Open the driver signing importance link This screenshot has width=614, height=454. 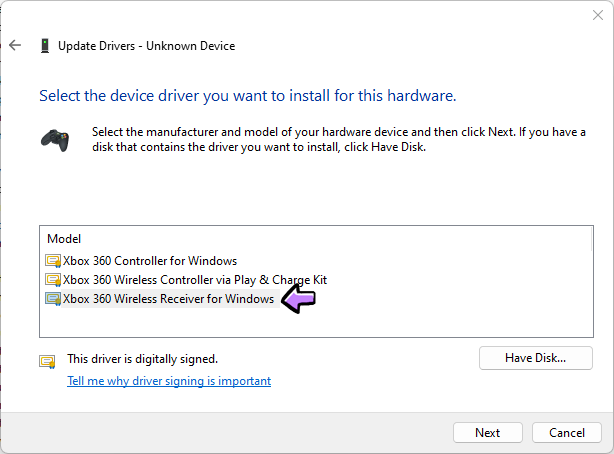coord(169,381)
